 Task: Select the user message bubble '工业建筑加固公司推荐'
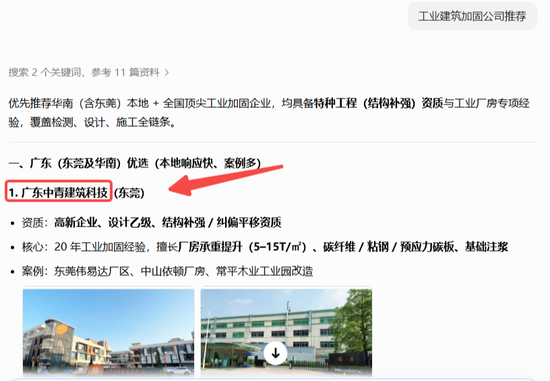coord(472,16)
